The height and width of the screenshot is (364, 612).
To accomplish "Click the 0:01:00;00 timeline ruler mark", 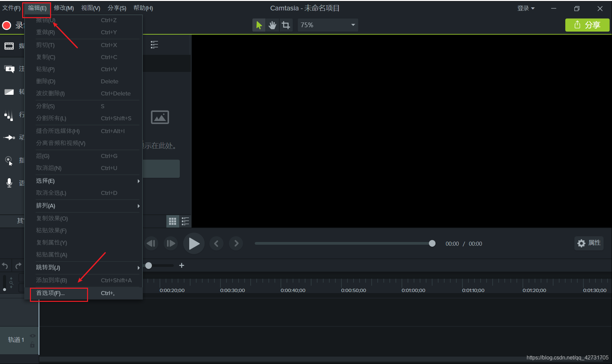I will tap(413, 290).
